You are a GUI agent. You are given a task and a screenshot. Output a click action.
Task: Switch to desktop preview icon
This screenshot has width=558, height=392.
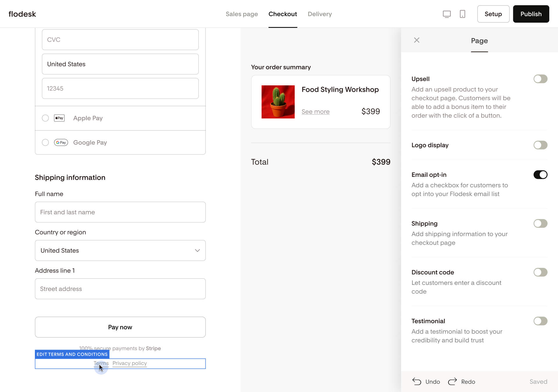447,14
